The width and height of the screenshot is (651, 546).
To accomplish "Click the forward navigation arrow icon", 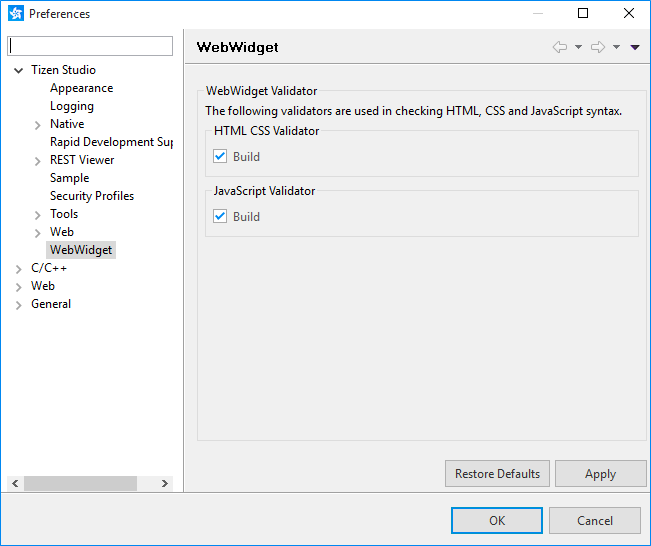I will point(598,47).
